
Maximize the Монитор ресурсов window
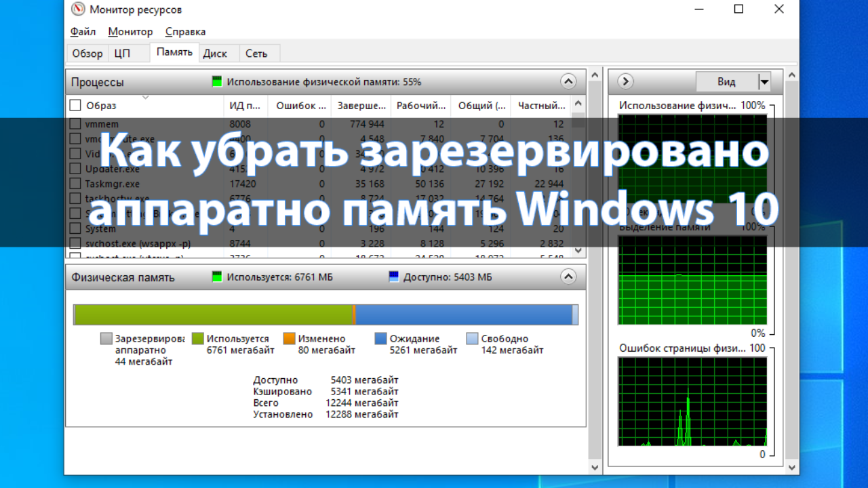click(738, 9)
